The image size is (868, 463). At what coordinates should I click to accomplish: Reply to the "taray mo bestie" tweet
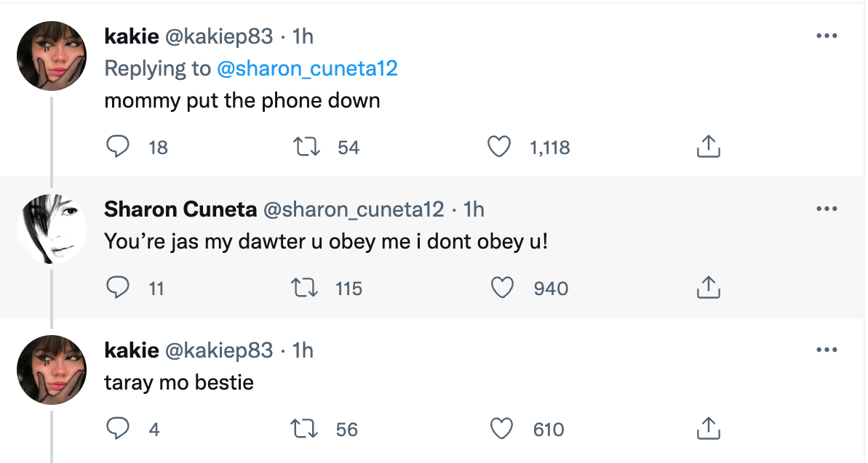click(x=117, y=429)
